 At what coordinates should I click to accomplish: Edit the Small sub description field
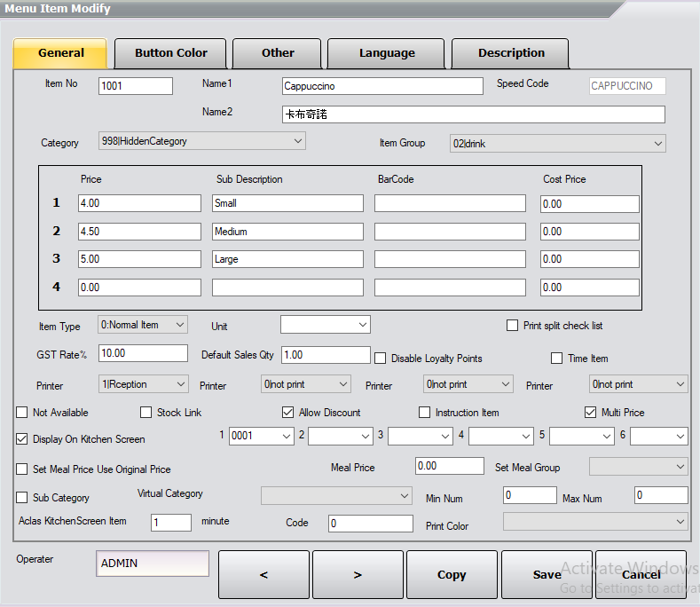287,203
